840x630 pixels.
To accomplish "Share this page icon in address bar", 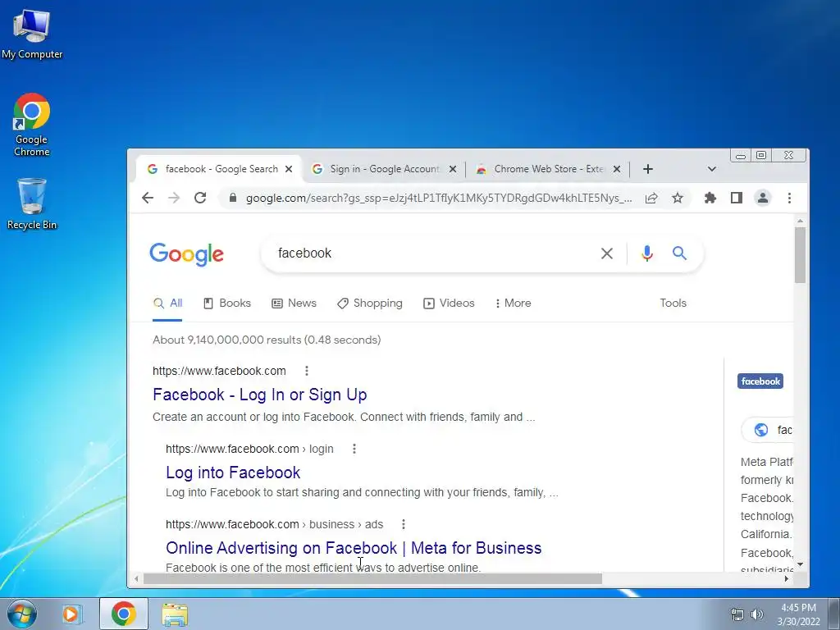I will [x=651, y=199].
